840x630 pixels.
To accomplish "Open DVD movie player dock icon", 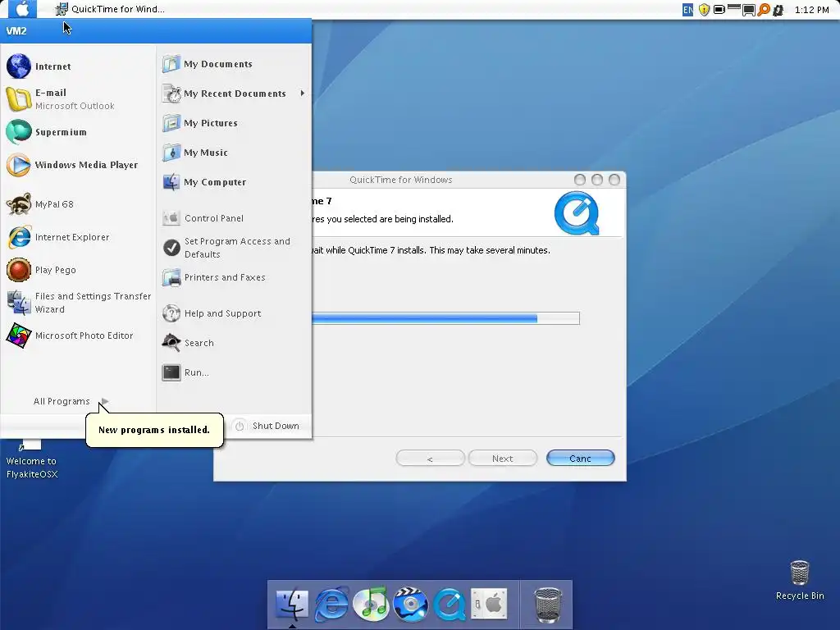I will [410, 605].
